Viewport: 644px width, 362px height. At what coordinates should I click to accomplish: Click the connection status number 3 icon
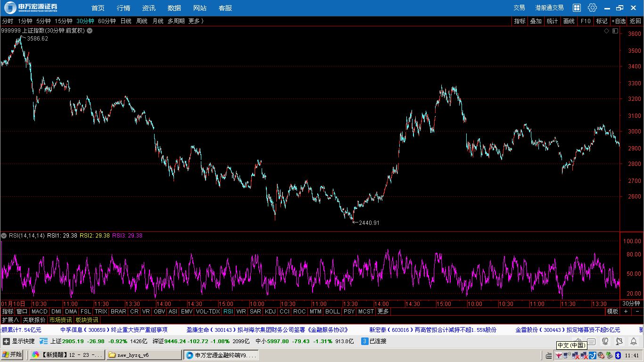[364, 341]
